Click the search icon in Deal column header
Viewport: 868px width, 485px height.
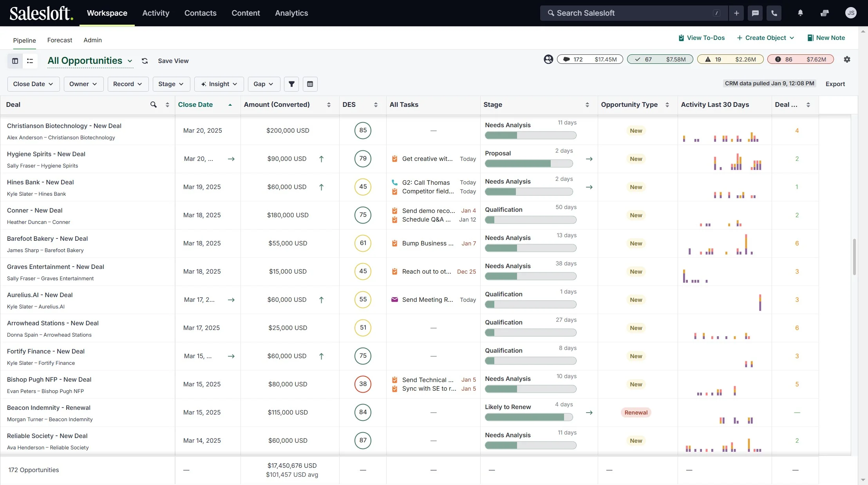tap(154, 105)
